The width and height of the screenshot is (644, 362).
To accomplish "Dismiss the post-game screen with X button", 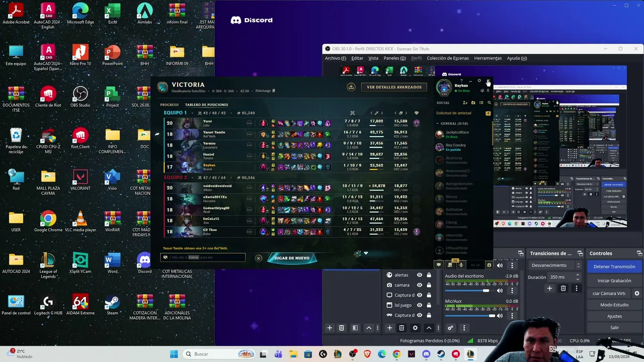I will [258, 258].
